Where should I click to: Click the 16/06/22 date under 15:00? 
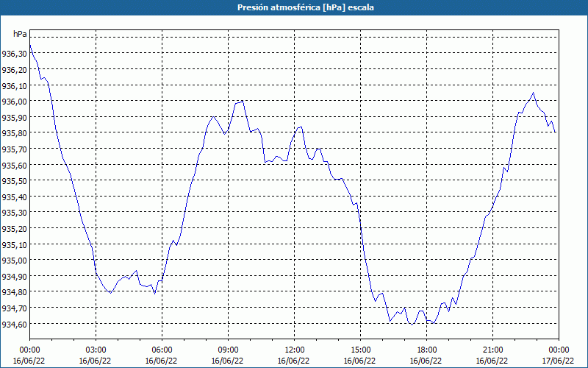click(x=359, y=361)
